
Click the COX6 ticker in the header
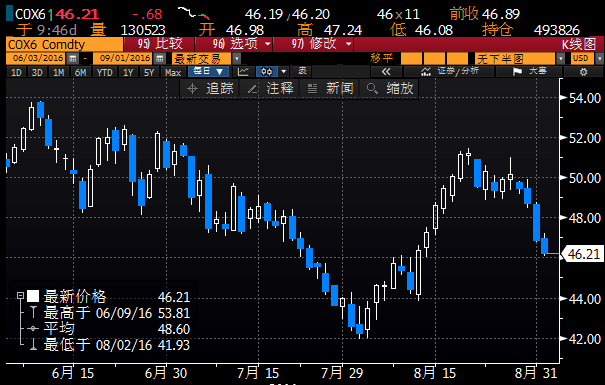click(x=30, y=14)
